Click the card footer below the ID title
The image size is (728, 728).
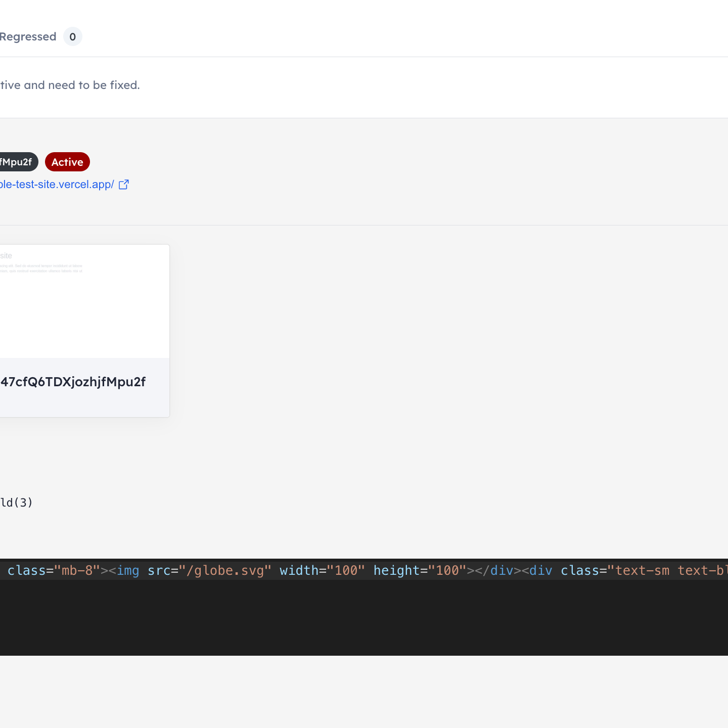point(84,404)
